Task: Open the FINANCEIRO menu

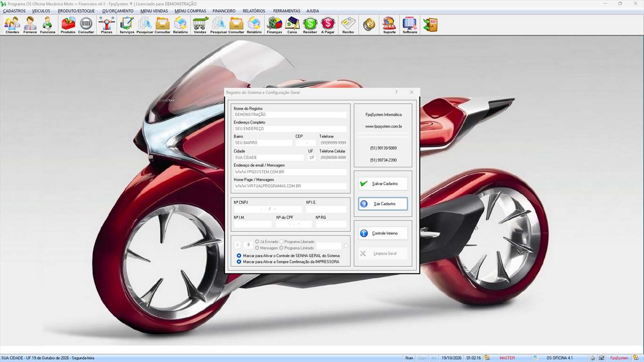Action: (224, 11)
